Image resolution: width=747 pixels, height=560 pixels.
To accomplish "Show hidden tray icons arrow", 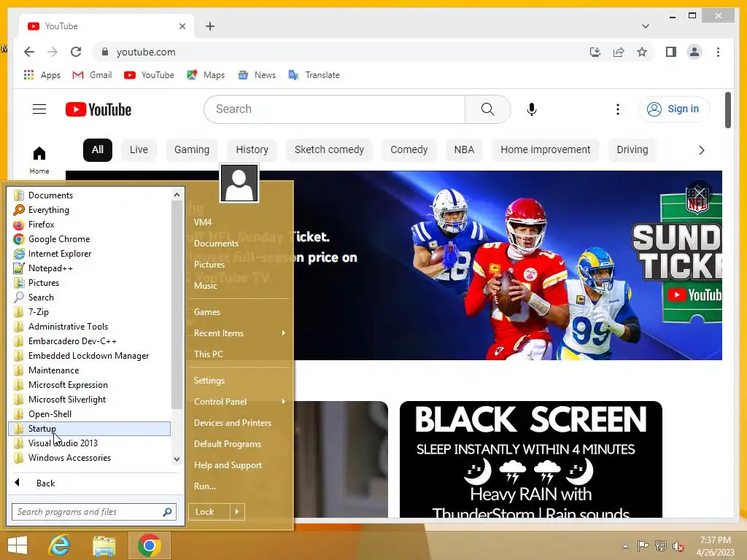I will pos(625,545).
